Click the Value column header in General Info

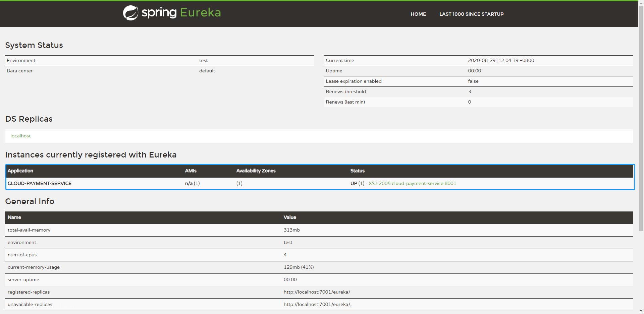[290, 217]
